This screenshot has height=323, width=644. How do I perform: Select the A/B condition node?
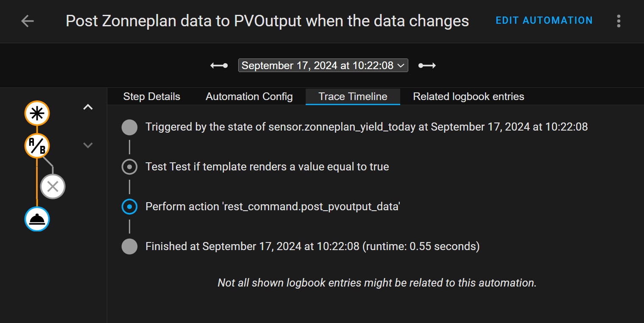coord(37,146)
